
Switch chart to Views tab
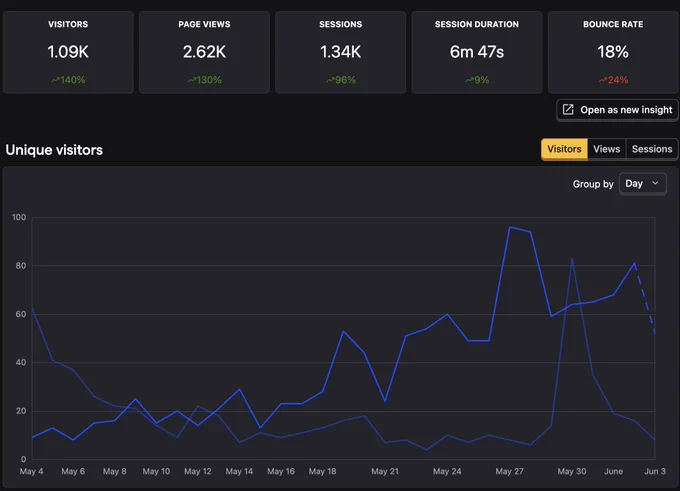[x=606, y=149]
